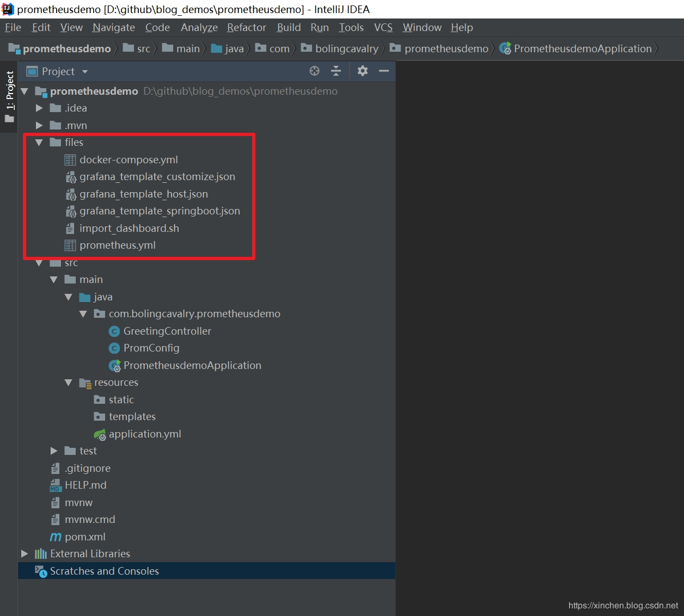The image size is (684, 616).
Task: Click the GreetingController class icon
Action: click(114, 331)
